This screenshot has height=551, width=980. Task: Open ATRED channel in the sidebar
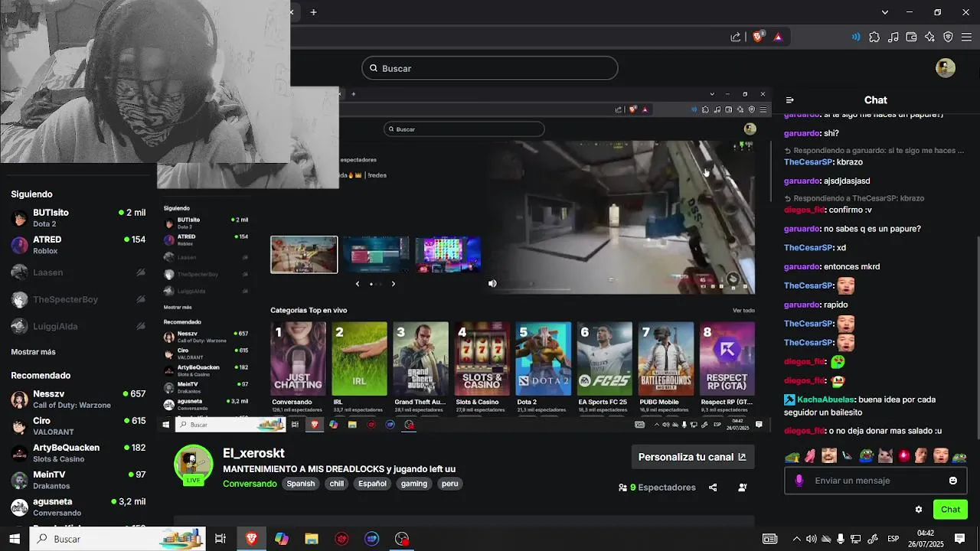pos(78,245)
